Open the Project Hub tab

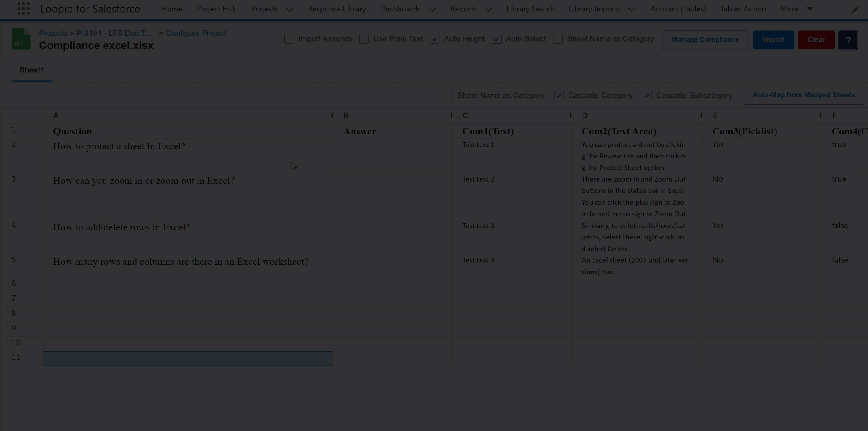(217, 9)
